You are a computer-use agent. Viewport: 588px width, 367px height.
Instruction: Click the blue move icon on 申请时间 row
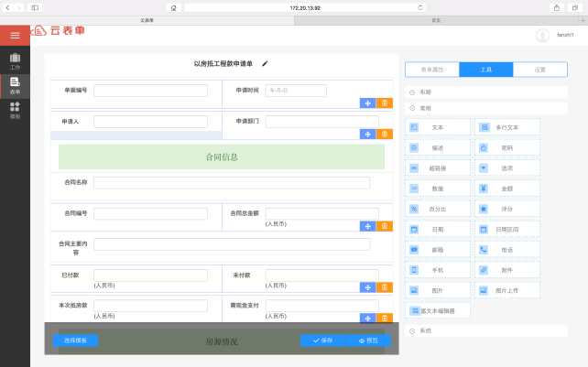point(367,103)
